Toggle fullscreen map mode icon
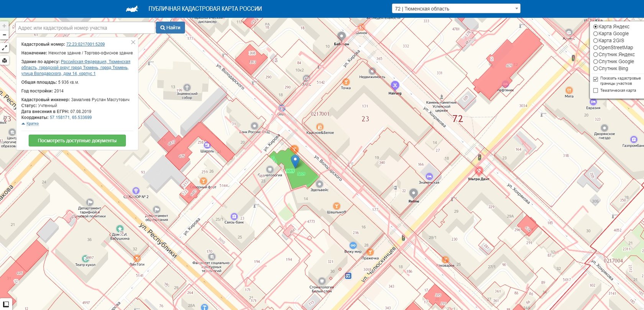The height and width of the screenshot is (310, 644). (x=4, y=48)
